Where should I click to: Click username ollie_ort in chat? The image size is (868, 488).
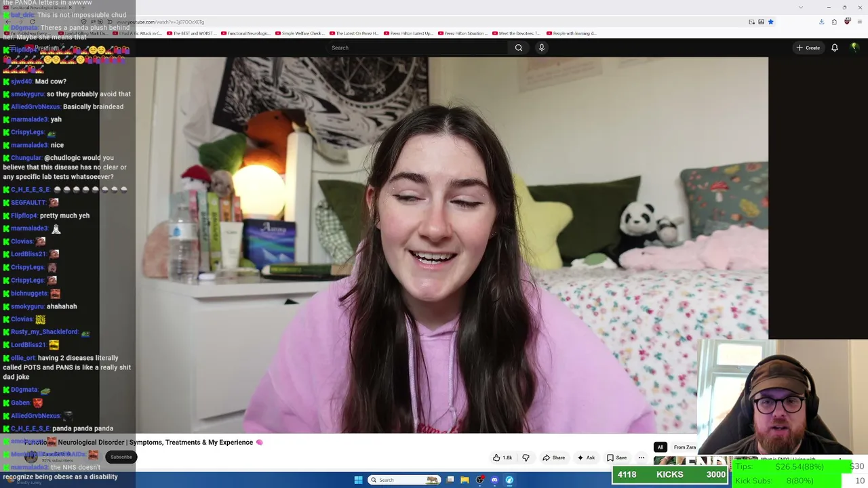(22, 358)
